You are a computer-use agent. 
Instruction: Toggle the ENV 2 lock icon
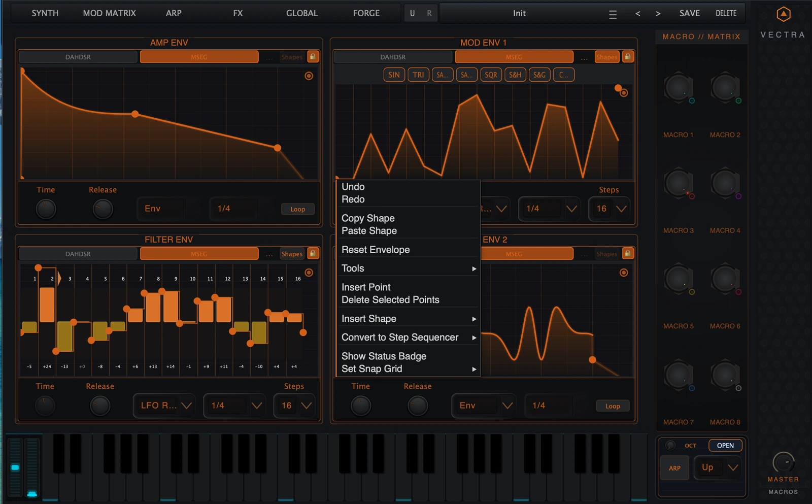pyautogui.click(x=628, y=253)
